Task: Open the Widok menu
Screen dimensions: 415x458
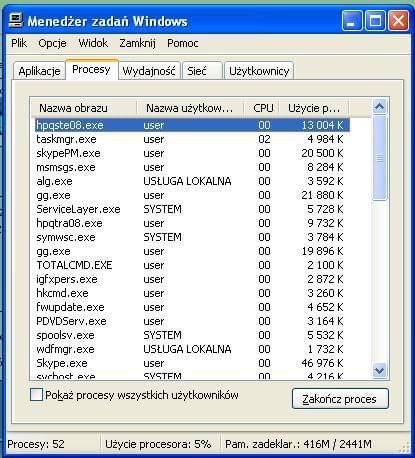Action: pos(93,43)
